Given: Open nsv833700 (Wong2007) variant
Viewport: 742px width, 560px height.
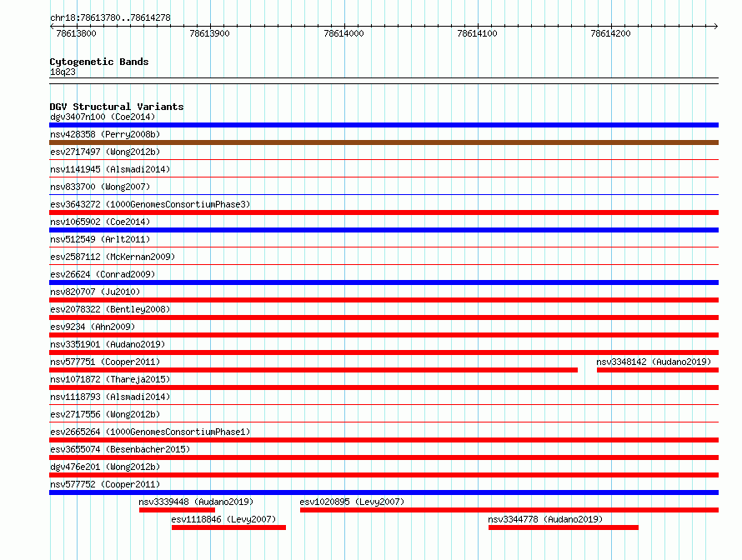Looking at the screenshot, I should (x=100, y=187).
